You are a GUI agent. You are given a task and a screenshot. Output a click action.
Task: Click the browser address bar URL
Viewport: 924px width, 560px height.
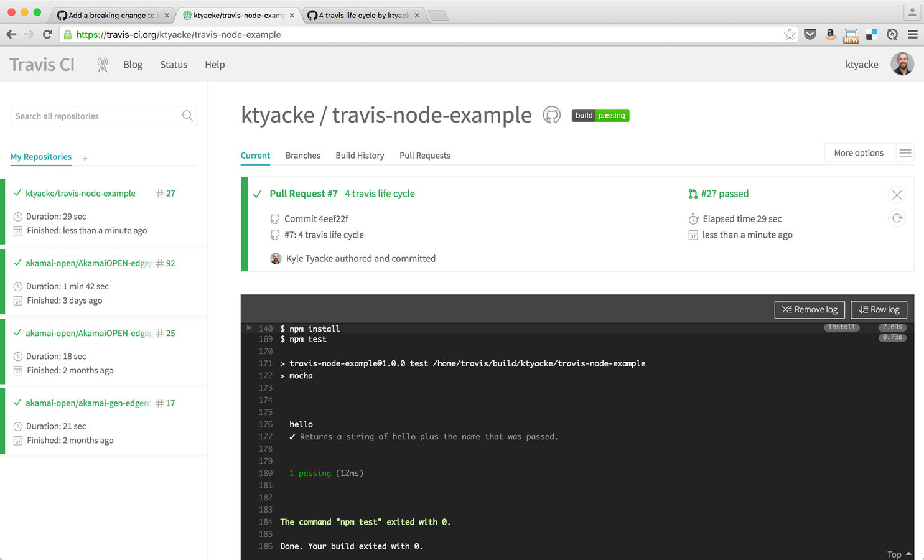pos(179,35)
